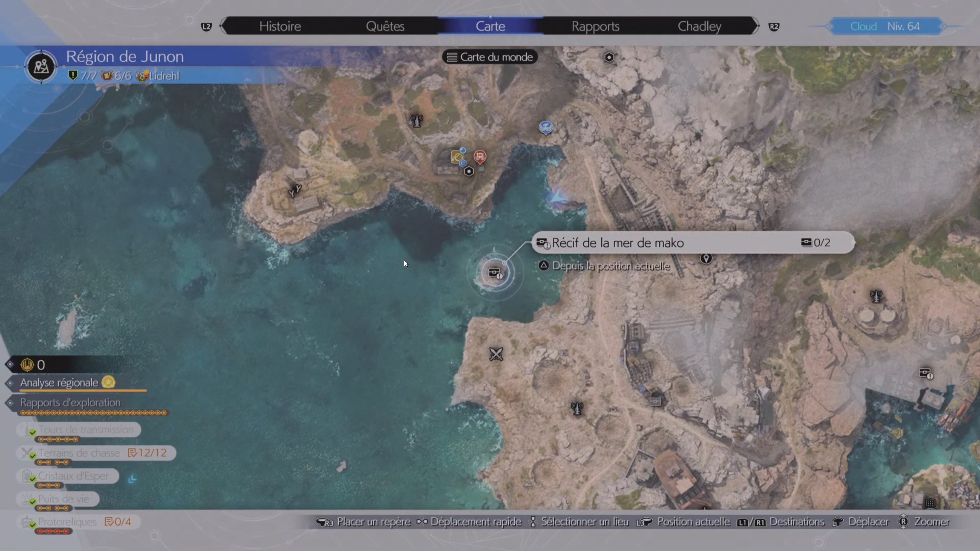Expand the Tours de transmission category
The width and height of the screenshot is (980, 551).
pyautogui.click(x=86, y=429)
